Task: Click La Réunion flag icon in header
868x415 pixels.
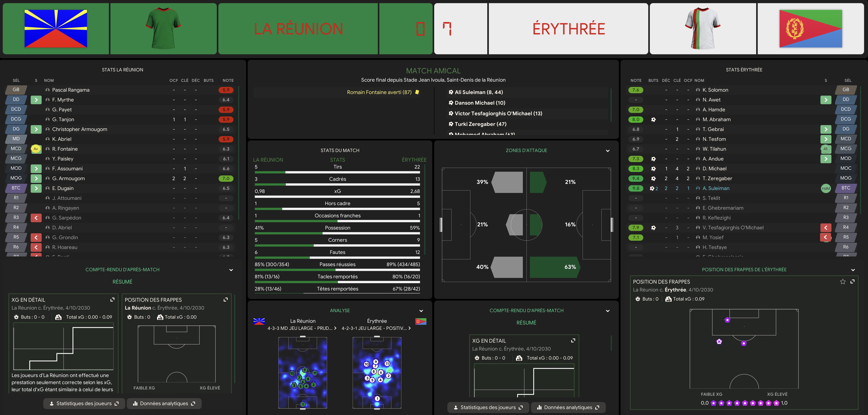Action: coord(56,29)
